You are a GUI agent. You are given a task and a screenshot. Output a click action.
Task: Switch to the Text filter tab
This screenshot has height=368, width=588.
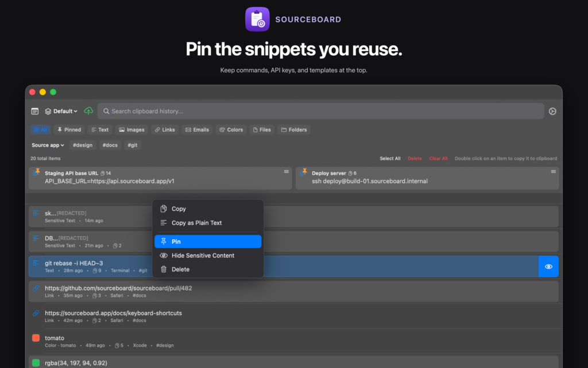pos(100,129)
